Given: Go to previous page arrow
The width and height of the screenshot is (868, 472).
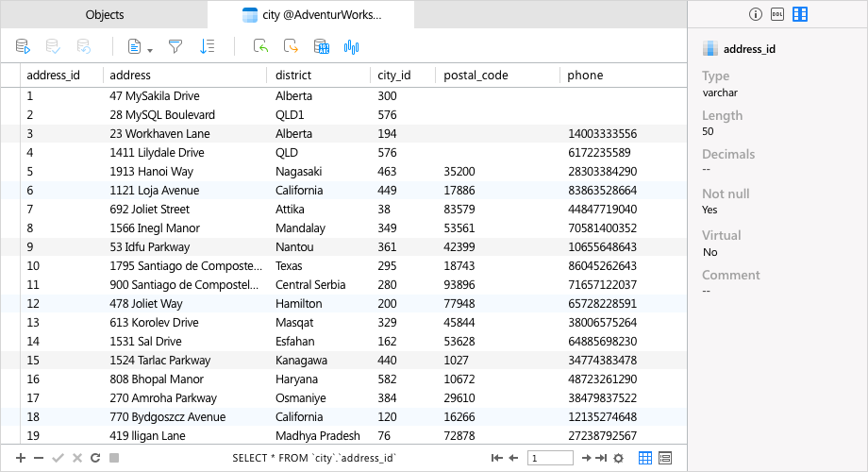Looking at the screenshot, I should tap(513, 458).
